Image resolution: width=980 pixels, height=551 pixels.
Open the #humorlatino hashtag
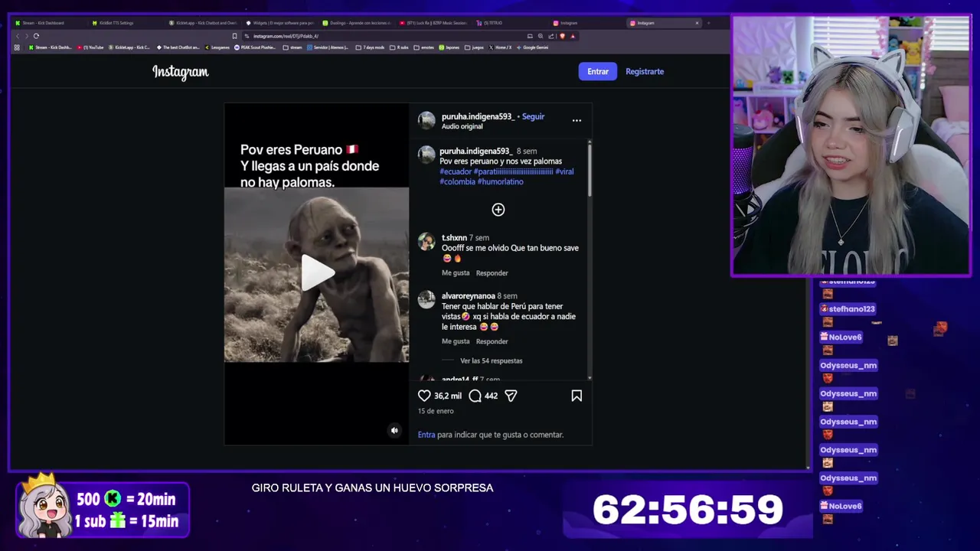501,182
